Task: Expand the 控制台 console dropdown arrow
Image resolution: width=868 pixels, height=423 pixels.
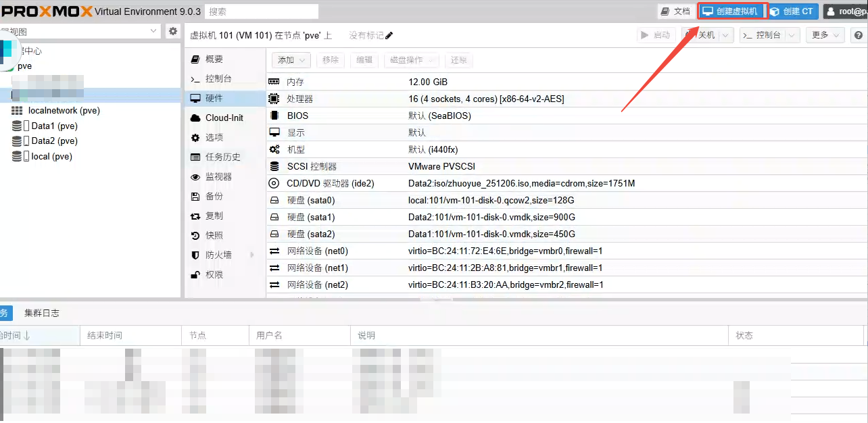Action: pyautogui.click(x=792, y=35)
